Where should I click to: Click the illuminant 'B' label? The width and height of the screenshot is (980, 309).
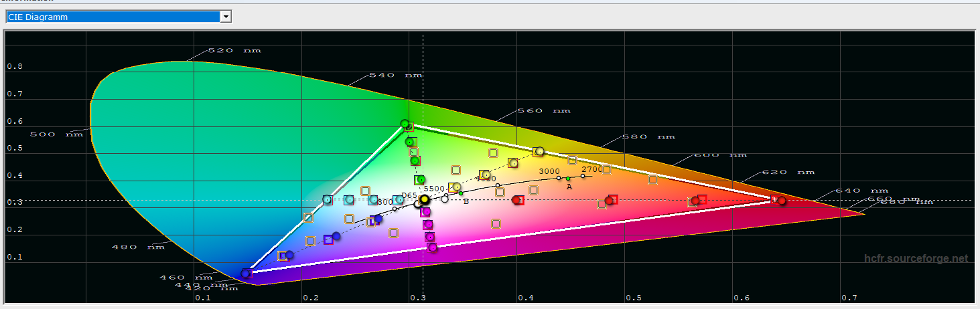pyautogui.click(x=466, y=201)
